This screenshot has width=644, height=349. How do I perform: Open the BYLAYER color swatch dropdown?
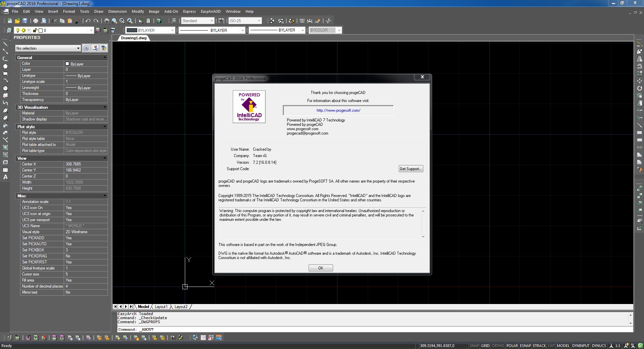point(150,30)
